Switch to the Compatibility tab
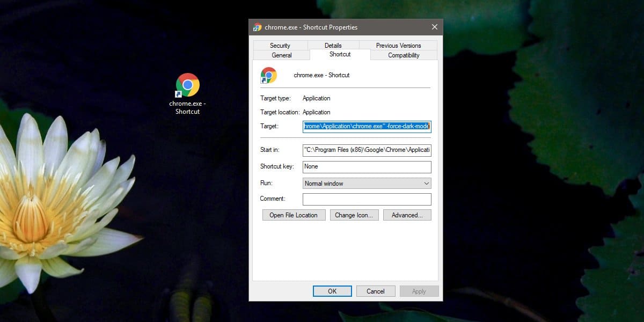This screenshot has width=644, height=322. (404, 55)
